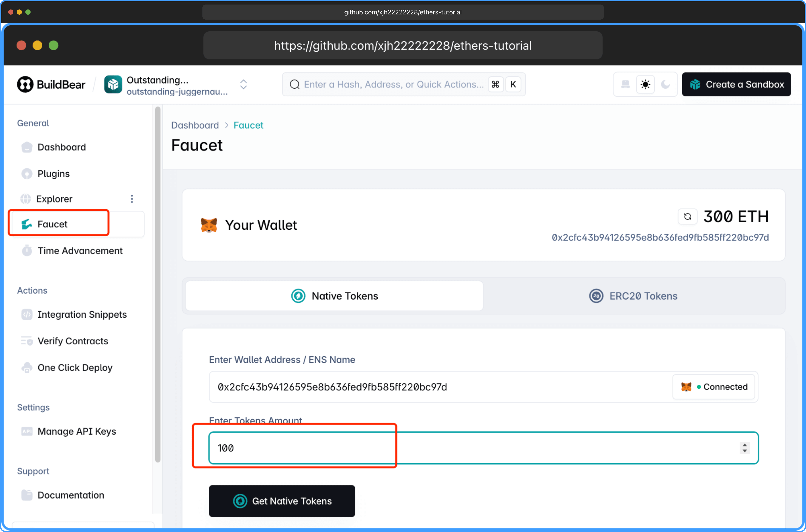Click the Integration Snippets code icon
The height and width of the screenshot is (532, 806).
26,314
